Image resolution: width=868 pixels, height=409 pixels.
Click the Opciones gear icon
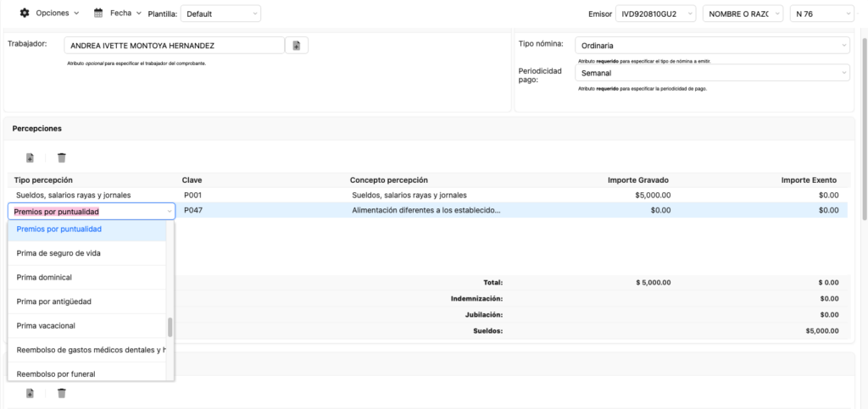pos(25,13)
